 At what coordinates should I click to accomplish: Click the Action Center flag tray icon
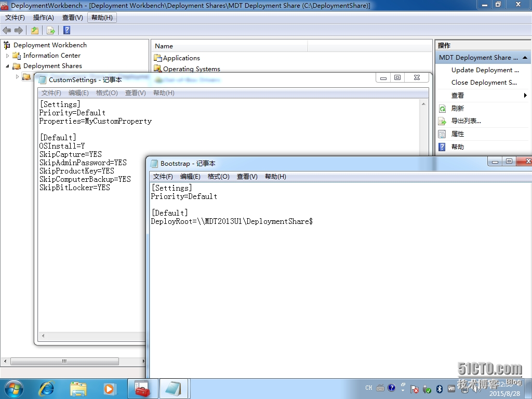[414, 389]
